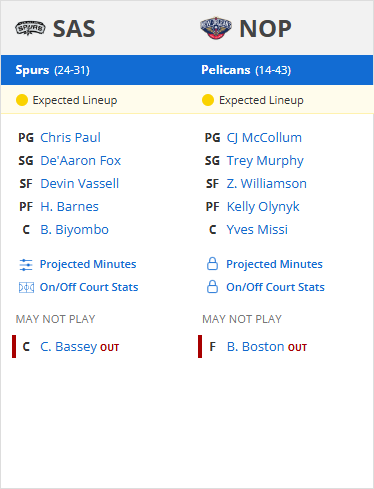374x489 pixels.
Task: Select Z. Williamson in the Pelicans lineup
Action: pyautogui.click(x=266, y=184)
